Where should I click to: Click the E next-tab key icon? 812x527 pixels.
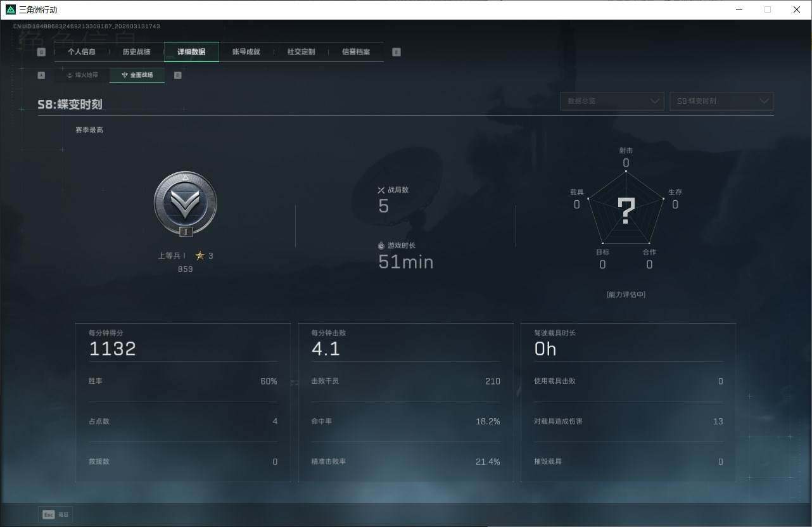tap(396, 52)
